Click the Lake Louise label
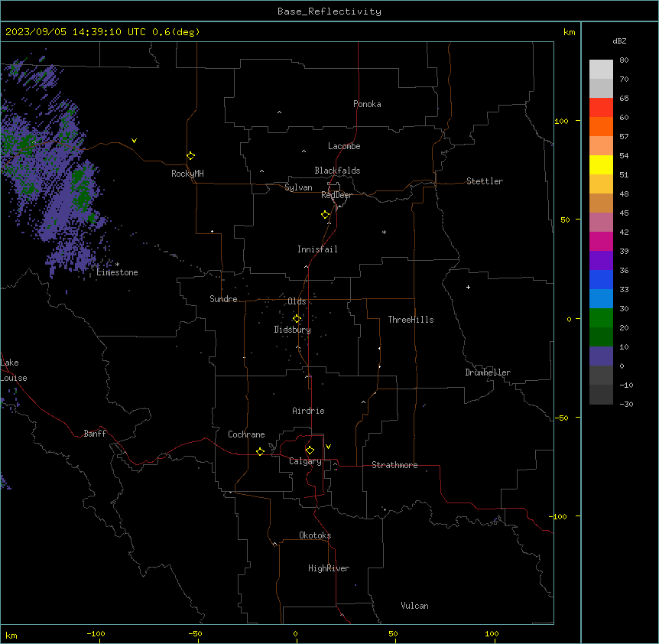Viewport: 659px width, 644px height. click(14, 370)
